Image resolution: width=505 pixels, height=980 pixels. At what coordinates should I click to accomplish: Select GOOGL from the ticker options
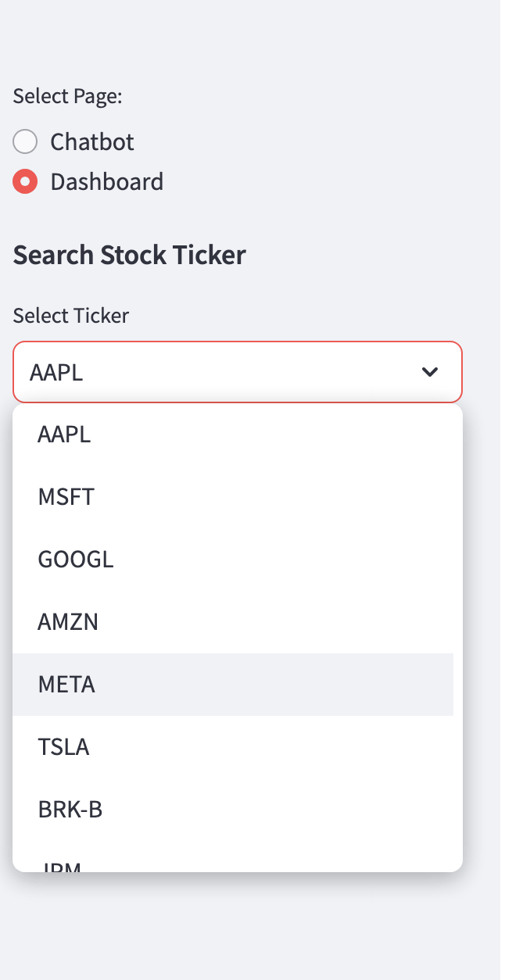pyautogui.click(x=76, y=560)
